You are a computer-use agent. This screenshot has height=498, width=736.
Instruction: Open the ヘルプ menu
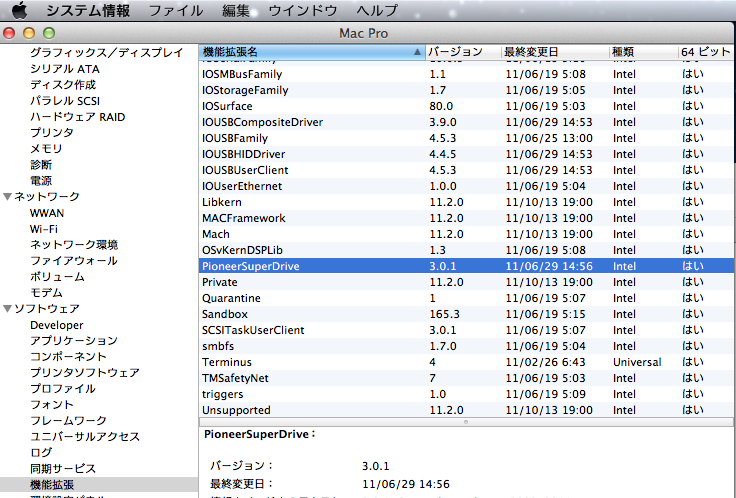pyautogui.click(x=377, y=10)
